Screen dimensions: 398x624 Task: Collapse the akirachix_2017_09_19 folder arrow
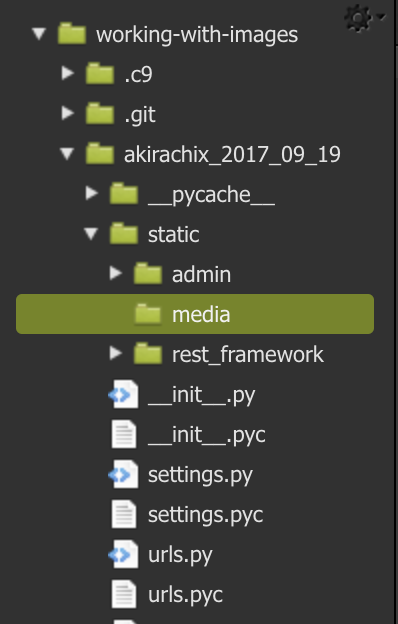[x=67, y=154]
